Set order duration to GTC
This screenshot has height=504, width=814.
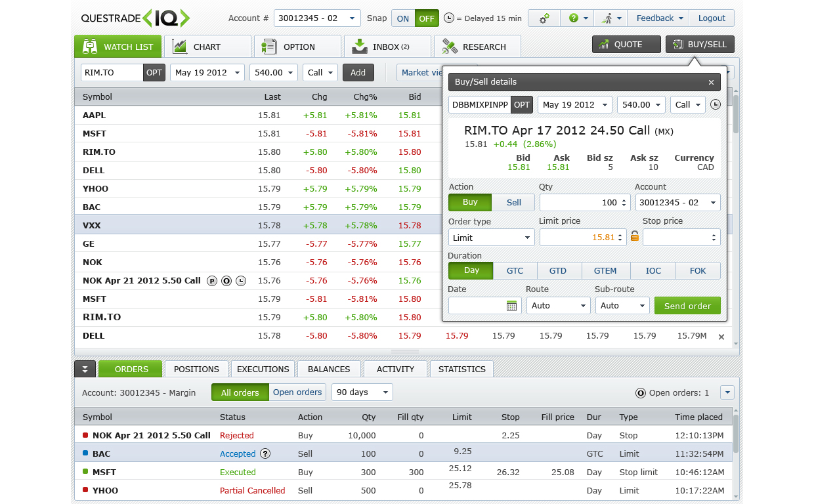click(515, 270)
